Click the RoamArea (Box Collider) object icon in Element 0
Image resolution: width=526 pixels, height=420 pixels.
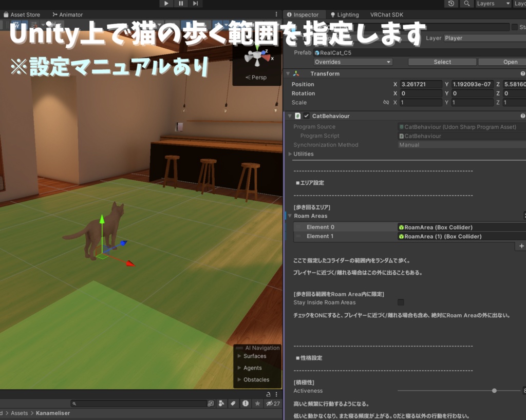(x=401, y=227)
